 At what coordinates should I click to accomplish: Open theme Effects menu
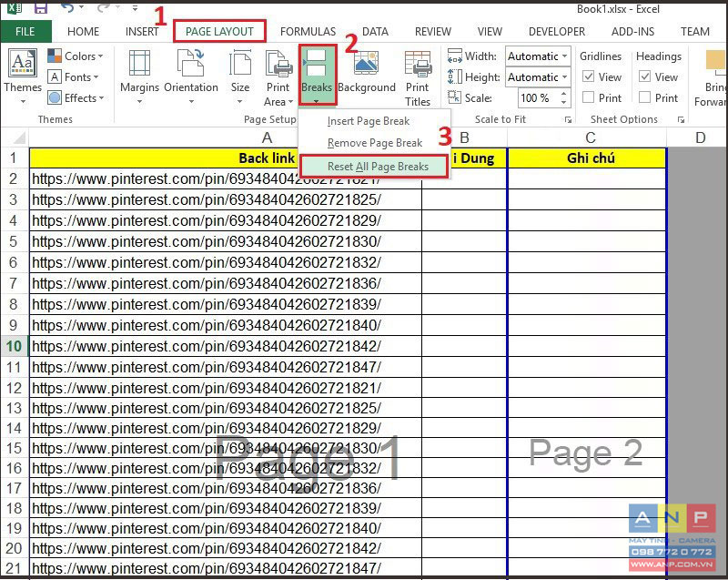tap(76, 98)
